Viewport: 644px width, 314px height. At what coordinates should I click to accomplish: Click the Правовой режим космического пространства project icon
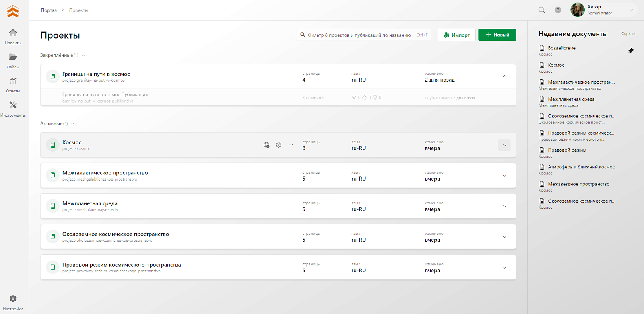click(52, 267)
